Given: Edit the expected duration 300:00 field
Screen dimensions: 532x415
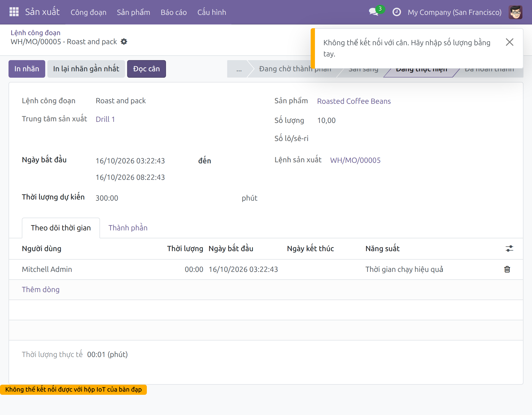Looking at the screenshot, I should [x=107, y=198].
